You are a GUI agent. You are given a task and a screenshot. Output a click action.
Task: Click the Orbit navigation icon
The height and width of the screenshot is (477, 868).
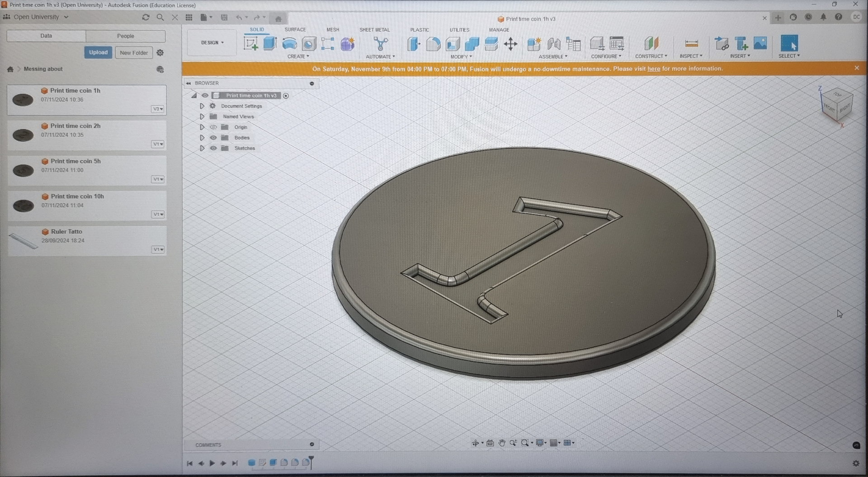[x=475, y=443]
